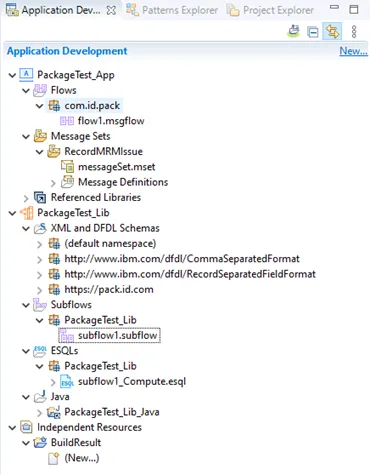This screenshot has height=475, width=370.
Task: Switch to the Project Explorer tab
Action: (270, 10)
